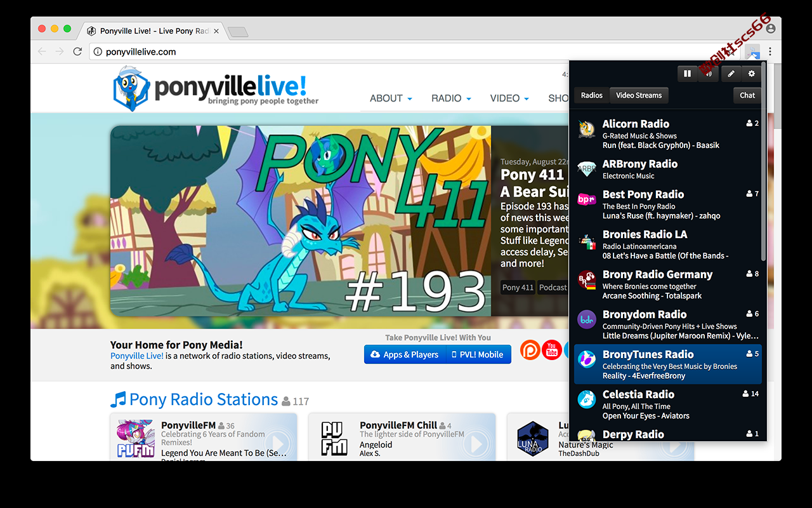This screenshot has width=812, height=508.
Task: Pause the radio in the extension popup
Action: tap(687, 74)
